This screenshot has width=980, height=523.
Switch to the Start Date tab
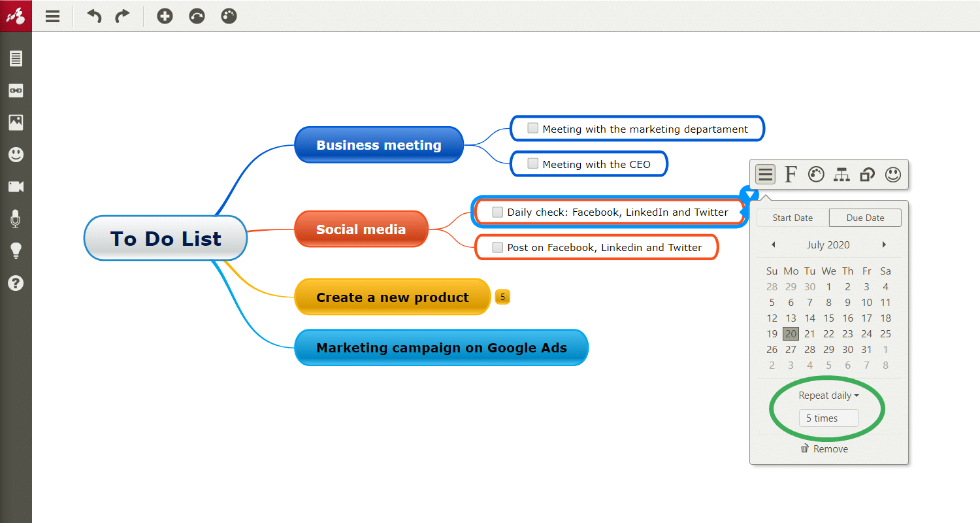pos(792,218)
